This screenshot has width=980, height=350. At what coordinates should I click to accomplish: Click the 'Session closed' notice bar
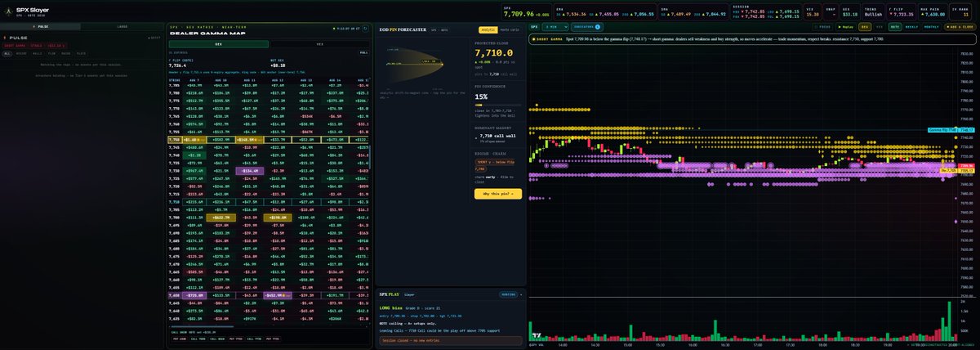coord(451,341)
